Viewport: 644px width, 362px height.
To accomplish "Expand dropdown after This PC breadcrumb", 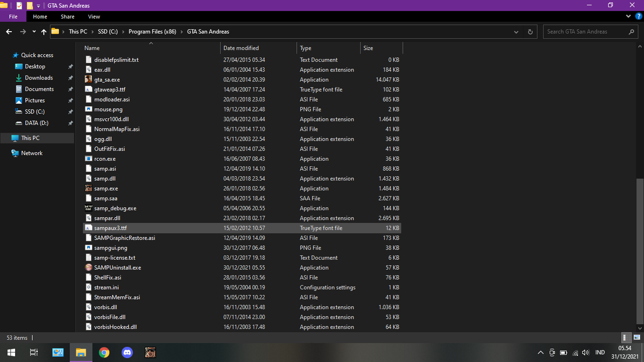I will coord(93,32).
